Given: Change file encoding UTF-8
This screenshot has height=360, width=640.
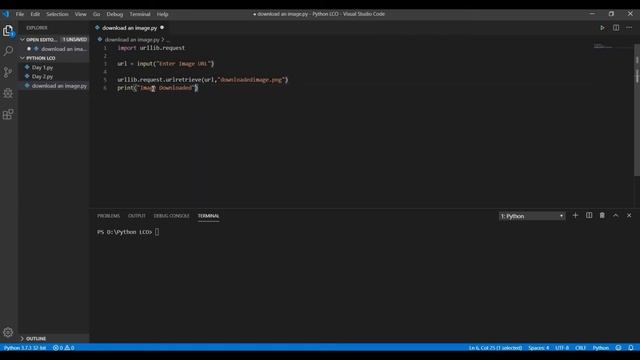Looking at the screenshot, I should tap(562, 348).
